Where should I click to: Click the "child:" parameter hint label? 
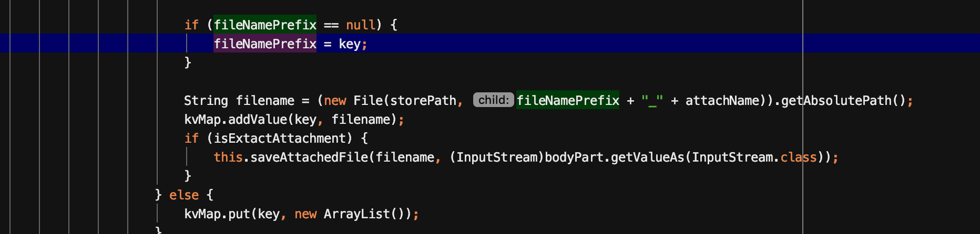[x=493, y=100]
